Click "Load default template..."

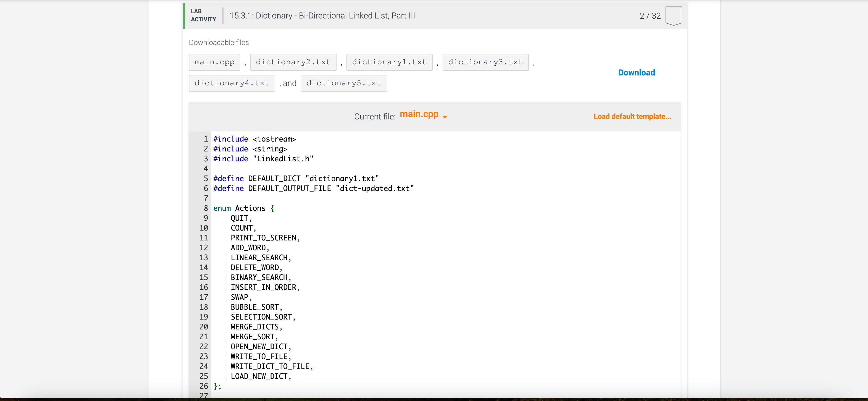(632, 116)
